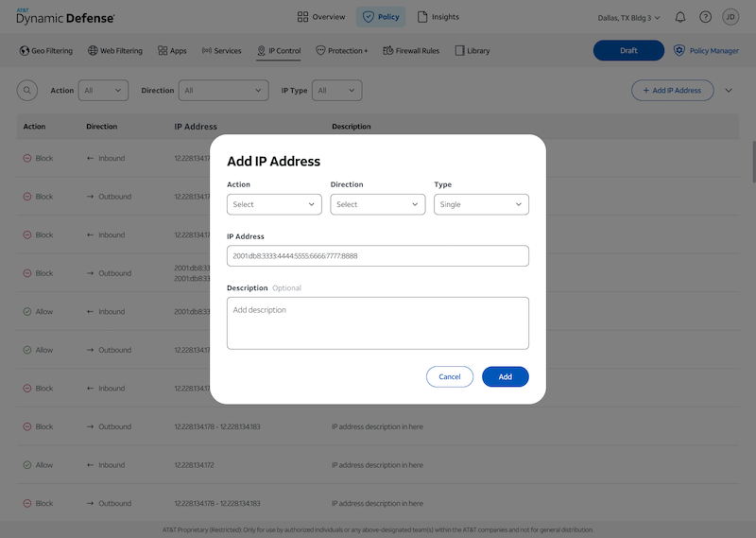Click the Protection shield icon
The image size is (756, 538).
pyautogui.click(x=320, y=51)
